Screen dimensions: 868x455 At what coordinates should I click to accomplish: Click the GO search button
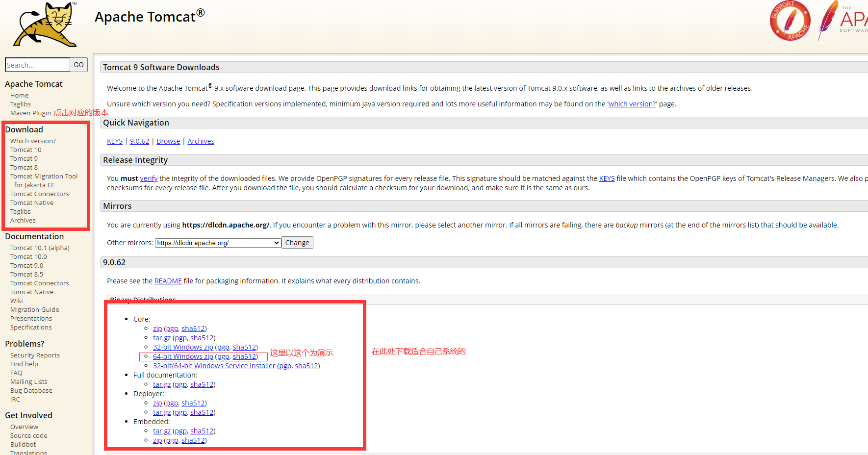pyautogui.click(x=78, y=65)
